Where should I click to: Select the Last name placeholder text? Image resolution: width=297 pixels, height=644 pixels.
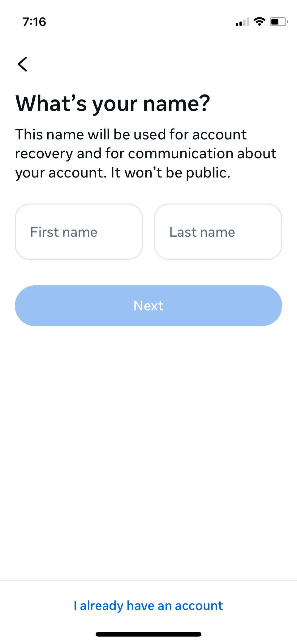(x=202, y=232)
